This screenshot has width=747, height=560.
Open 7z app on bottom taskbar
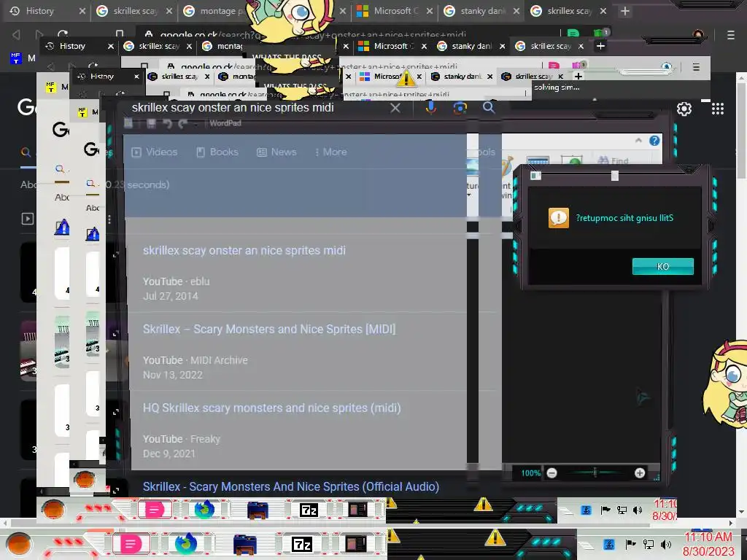point(301,544)
